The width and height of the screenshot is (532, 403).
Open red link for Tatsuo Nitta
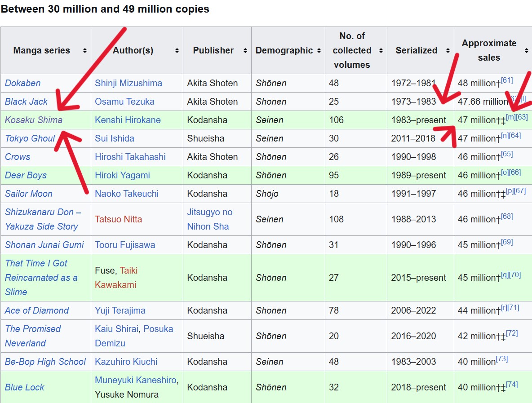[118, 219]
